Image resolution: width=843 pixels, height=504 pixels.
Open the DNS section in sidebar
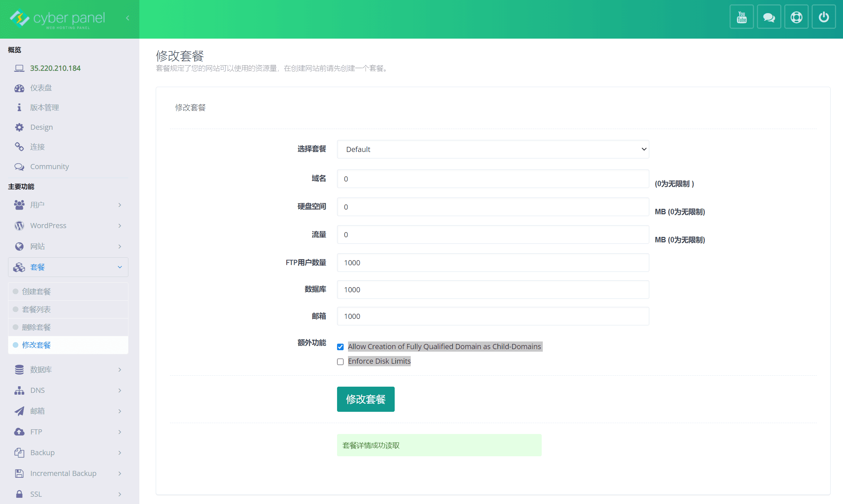[x=38, y=390]
